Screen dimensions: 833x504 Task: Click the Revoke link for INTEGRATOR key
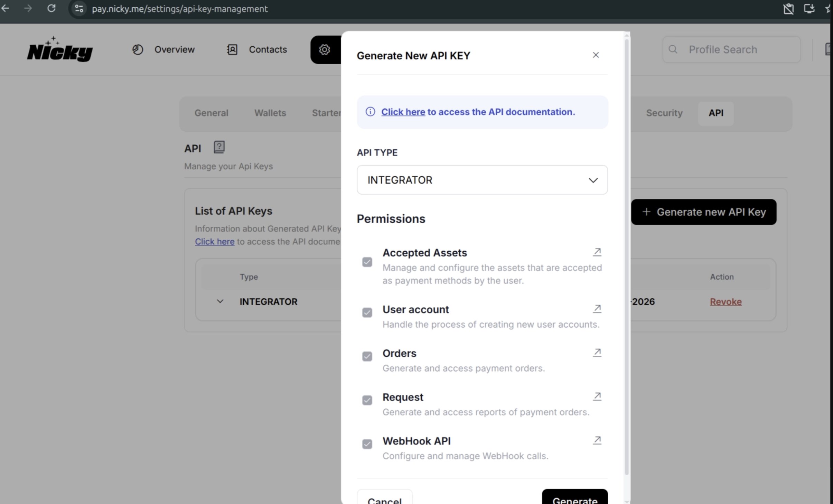click(726, 302)
